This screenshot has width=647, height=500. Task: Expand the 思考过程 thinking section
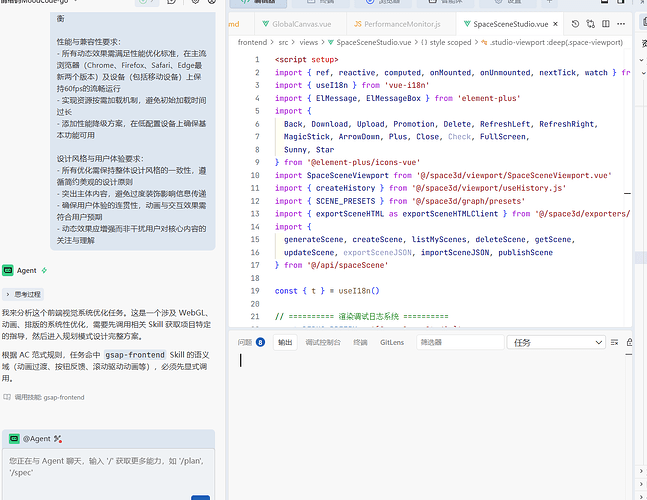[x=23, y=295]
